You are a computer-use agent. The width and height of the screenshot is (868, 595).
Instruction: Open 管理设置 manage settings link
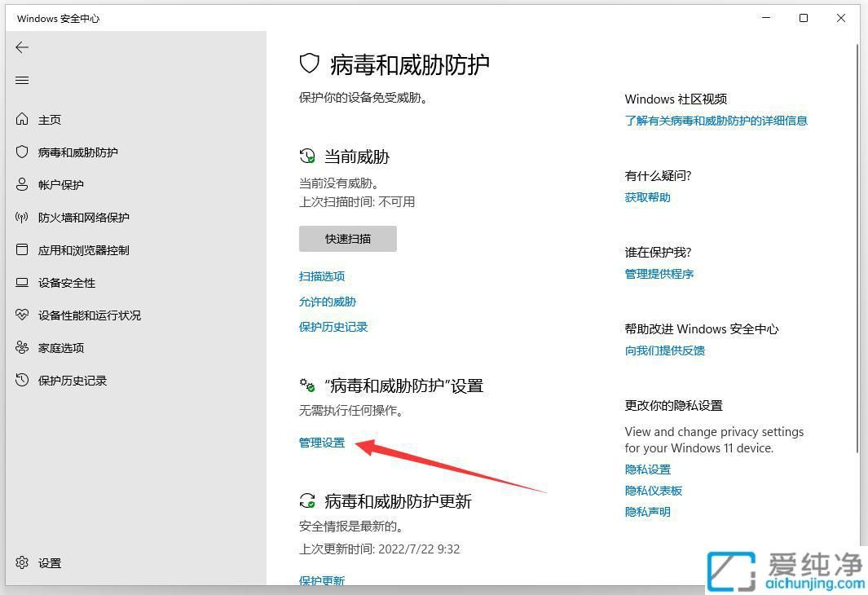tap(321, 442)
